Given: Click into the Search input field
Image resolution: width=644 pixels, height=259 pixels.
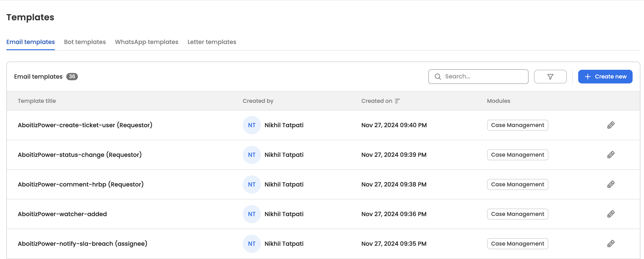Looking at the screenshot, I should (483, 77).
